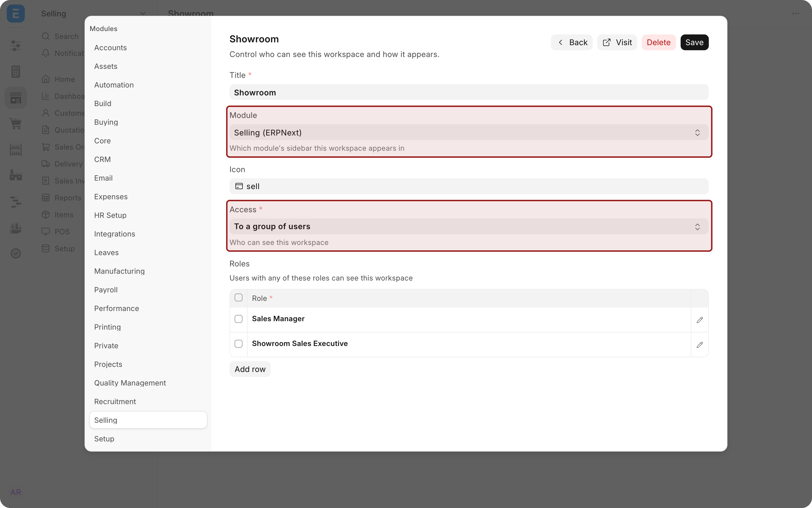Select Quality Management in the Modules list
This screenshot has height=508, width=812.
tap(148, 383)
